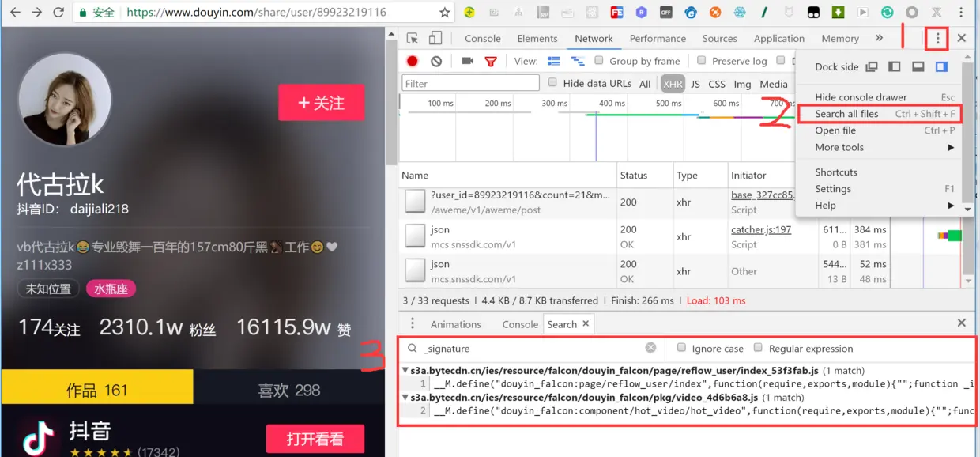This screenshot has width=980, height=457.
Task: Open the Console tab in DevTools
Action: (x=483, y=38)
